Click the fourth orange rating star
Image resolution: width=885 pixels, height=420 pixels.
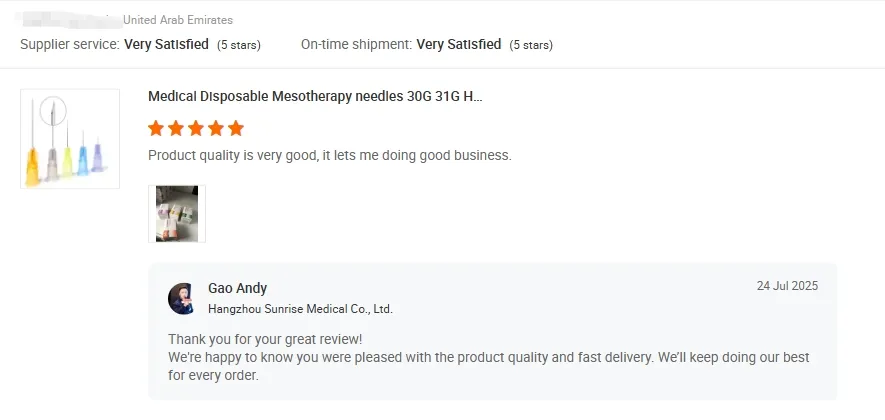216,128
